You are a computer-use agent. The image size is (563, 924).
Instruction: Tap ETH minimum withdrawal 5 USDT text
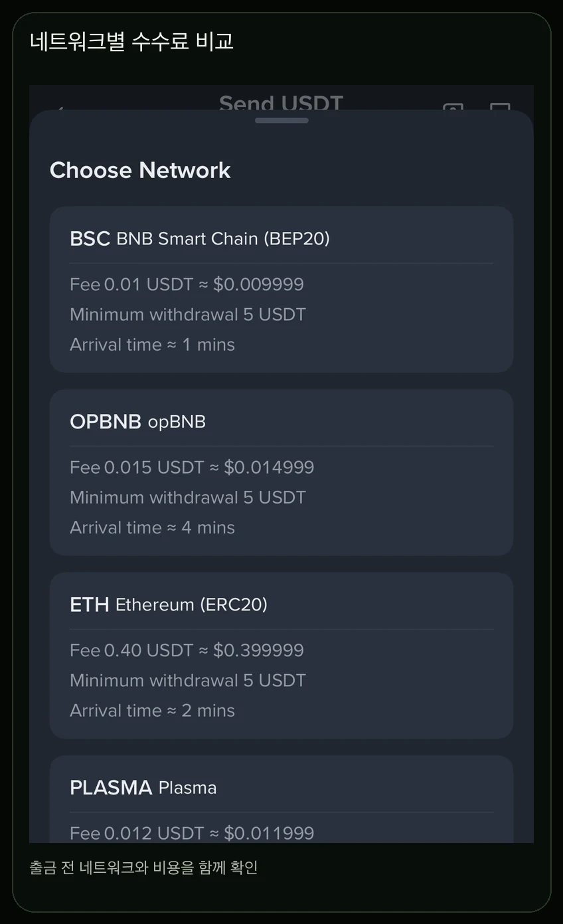(188, 680)
